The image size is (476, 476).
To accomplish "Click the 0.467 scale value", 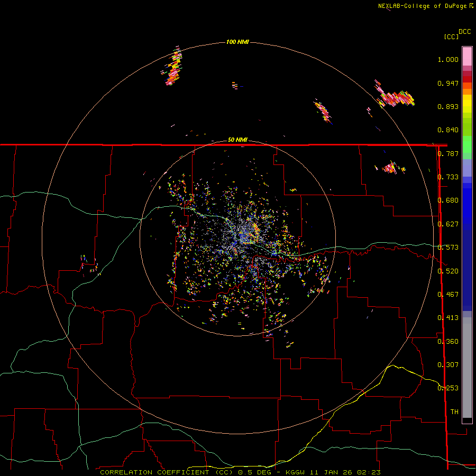I will pos(448,295).
